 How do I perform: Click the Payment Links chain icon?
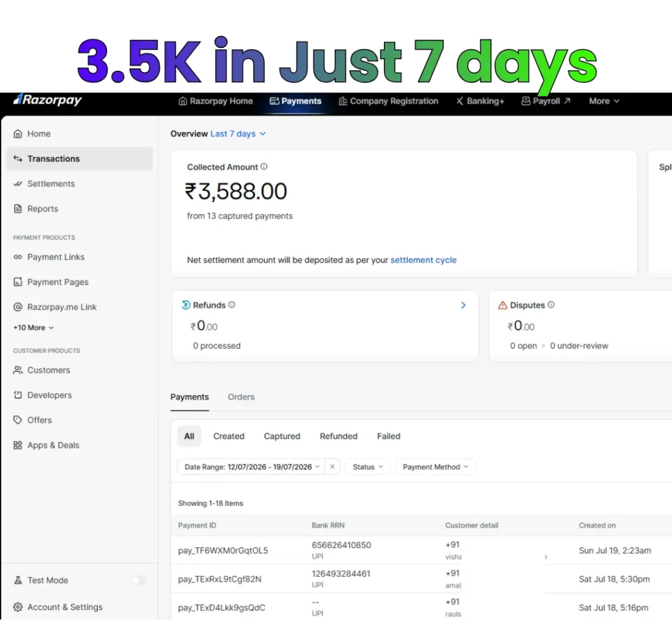pyautogui.click(x=18, y=257)
